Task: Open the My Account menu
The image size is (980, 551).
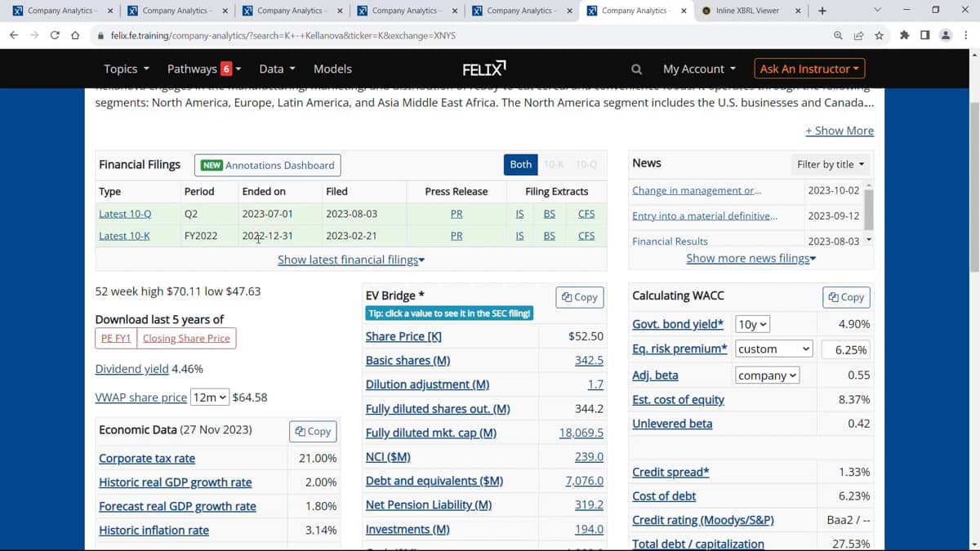Action: 699,69
